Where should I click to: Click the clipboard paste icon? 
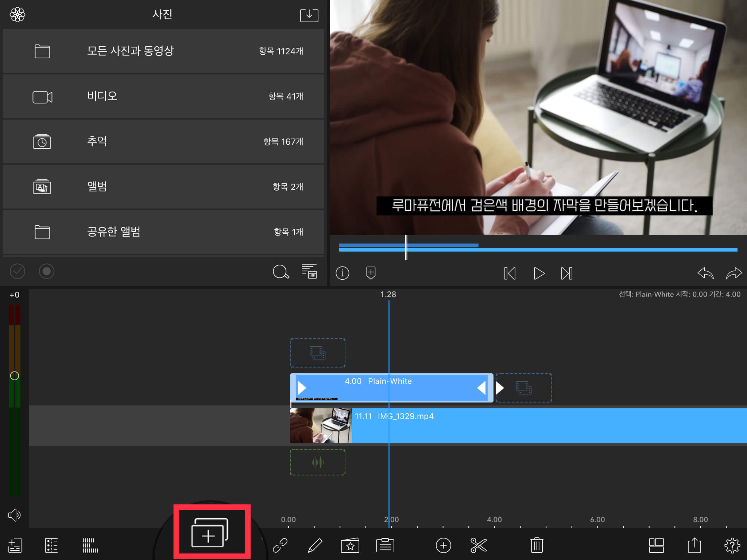385,545
